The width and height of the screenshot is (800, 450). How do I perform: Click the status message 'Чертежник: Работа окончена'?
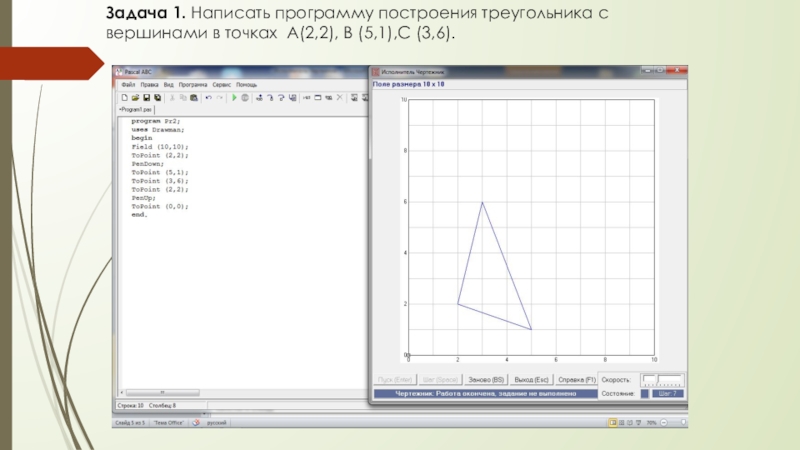(485, 393)
